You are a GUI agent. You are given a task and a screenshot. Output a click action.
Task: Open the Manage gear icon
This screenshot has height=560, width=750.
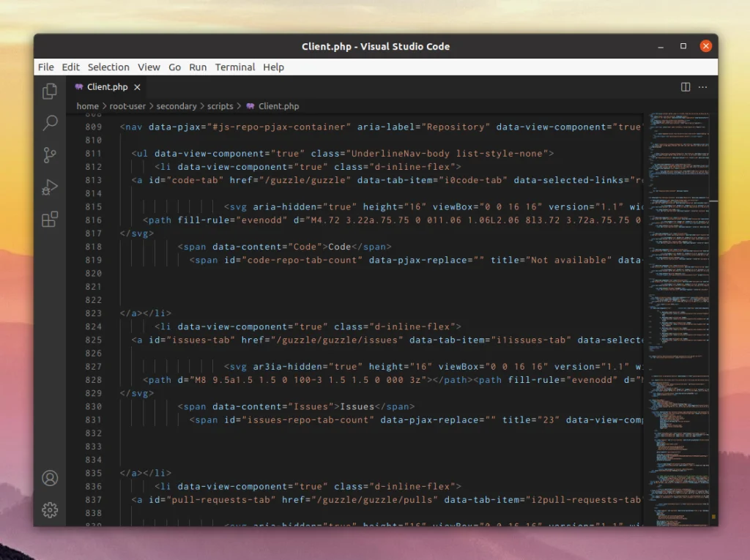point(50,509)
